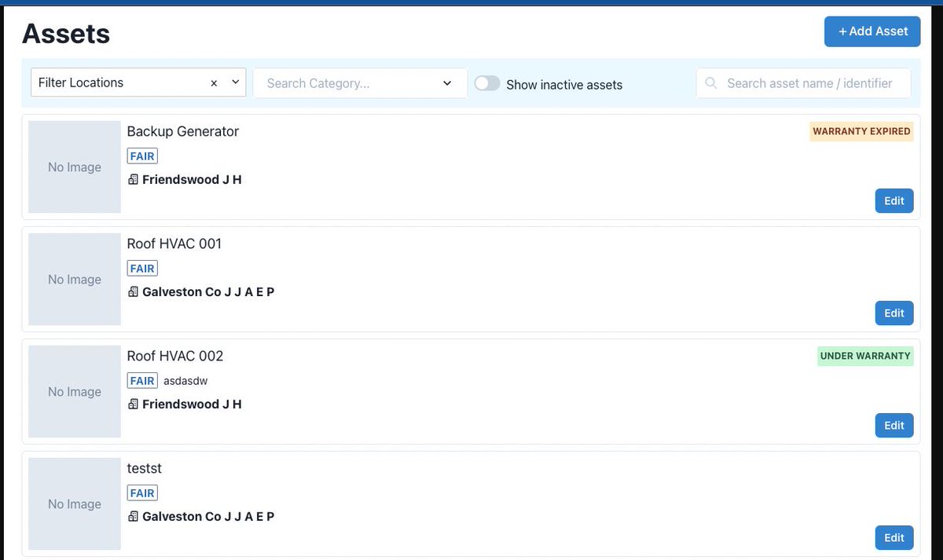This screenshot has height=560, width=943.
Task: Click building icon beside testst location
Action: (133, 517)
